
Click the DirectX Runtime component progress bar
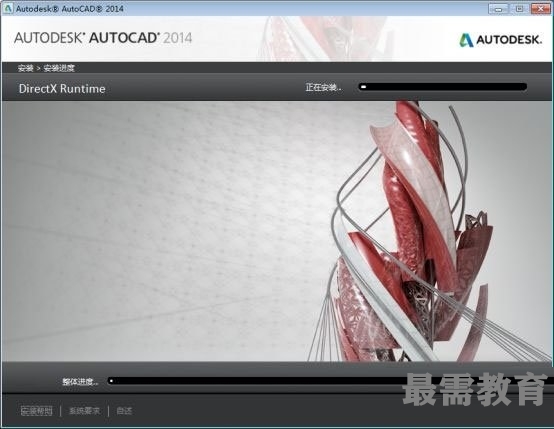(x=443, y=87)
